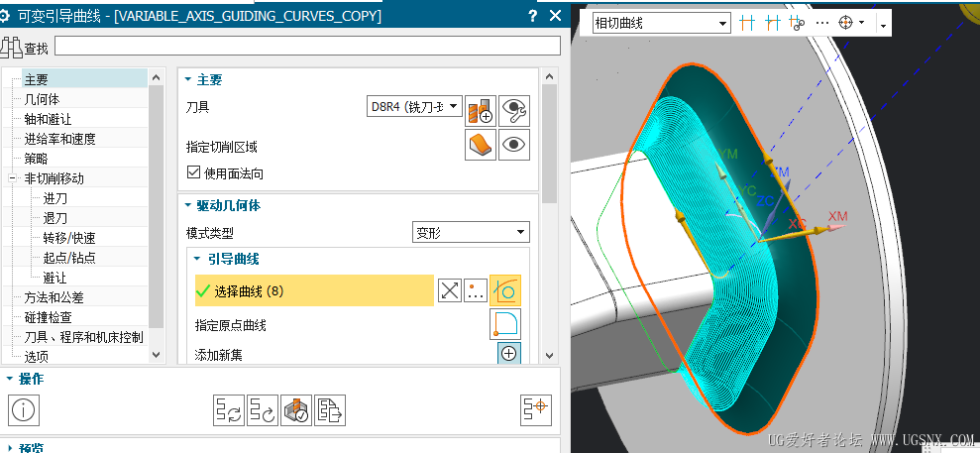Chain within feature icon in selection bar
Screen dimensions: 980x453
[797, 23]
